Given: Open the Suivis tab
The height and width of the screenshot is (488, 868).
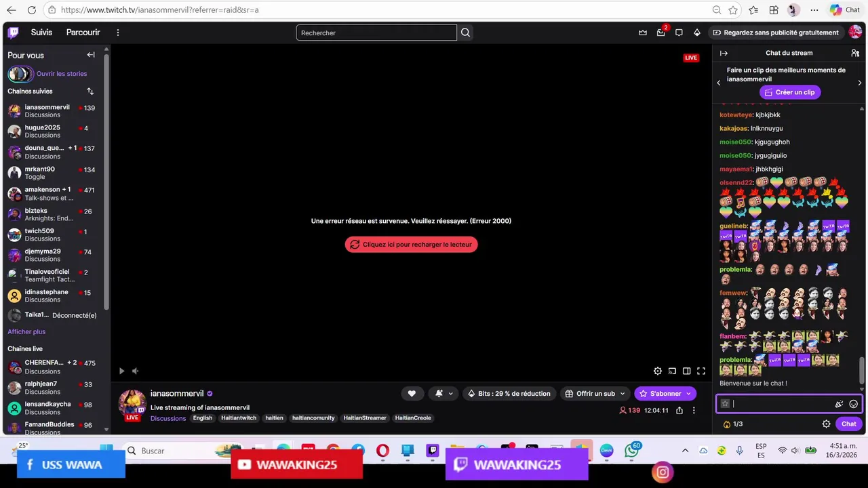Looking at the screenshot, I should coord(41,33).
